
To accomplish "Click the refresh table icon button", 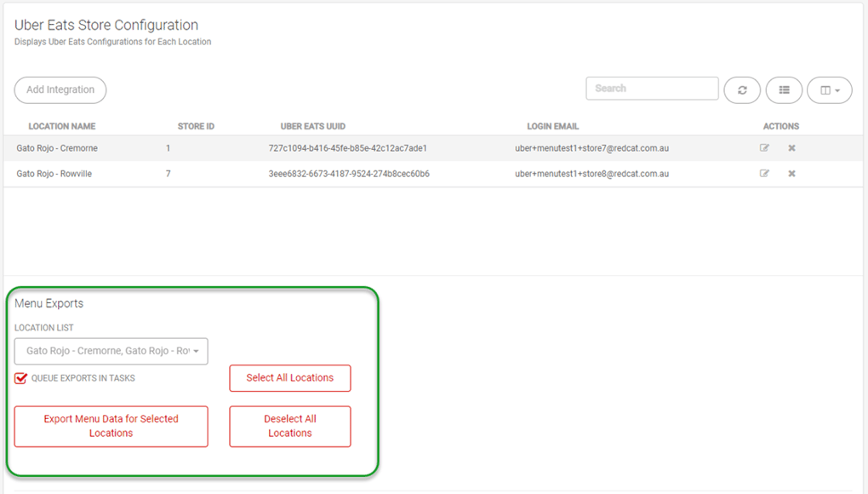I will (742, 89).
